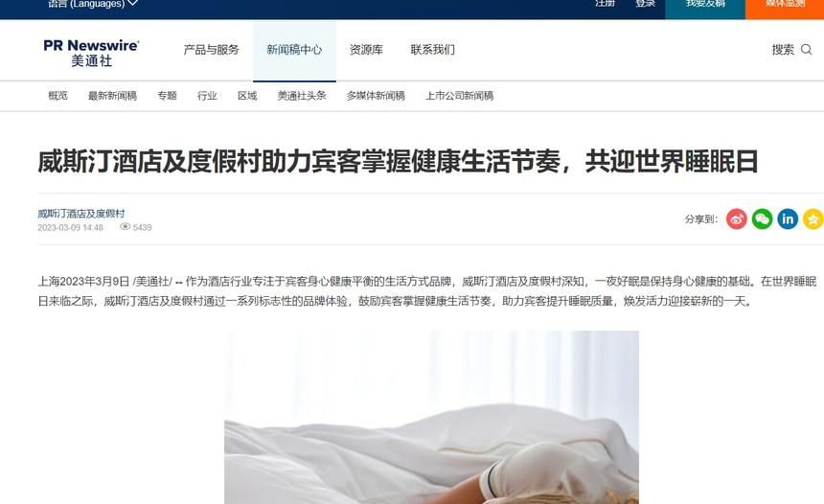Share article on LinkedIn
Viewport: 824px width, 504px height.
coord(788,219)
